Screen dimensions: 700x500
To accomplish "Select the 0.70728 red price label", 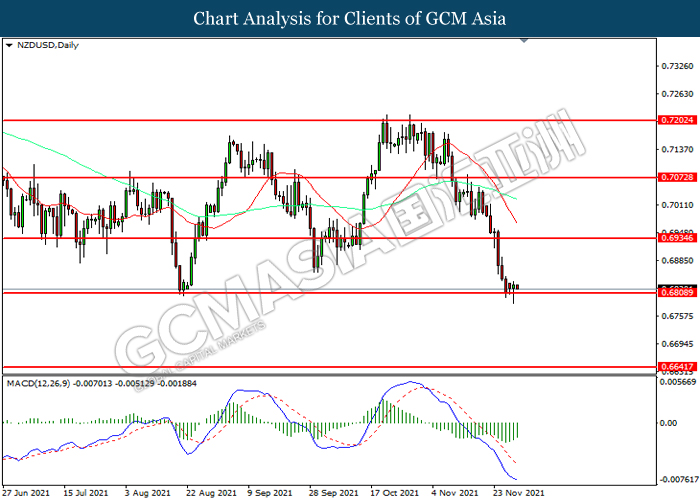I will [x=677, y=177].
